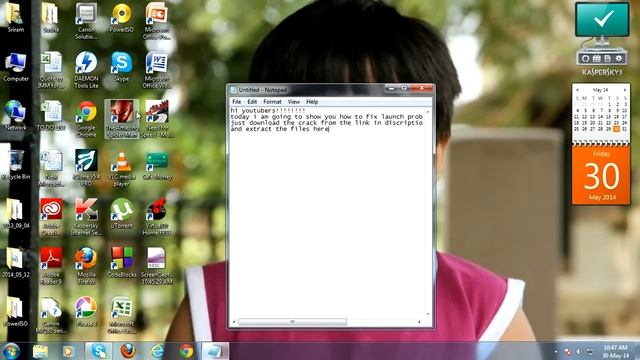Select the Microsoft Office Word shortcut
This screenshot has height=360, width=640.
(157, 70)
